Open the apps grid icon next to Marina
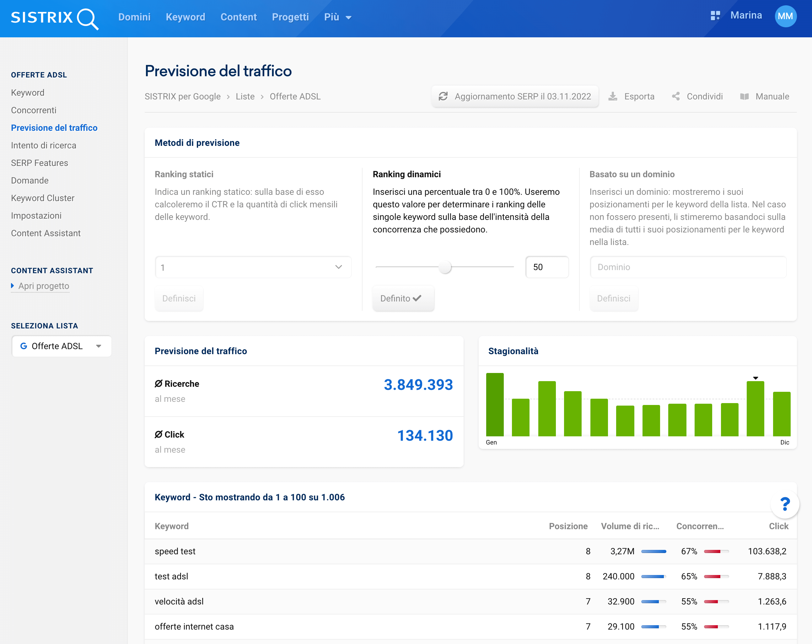The height and width of the screenshot is (644, 812). point(715,16)
